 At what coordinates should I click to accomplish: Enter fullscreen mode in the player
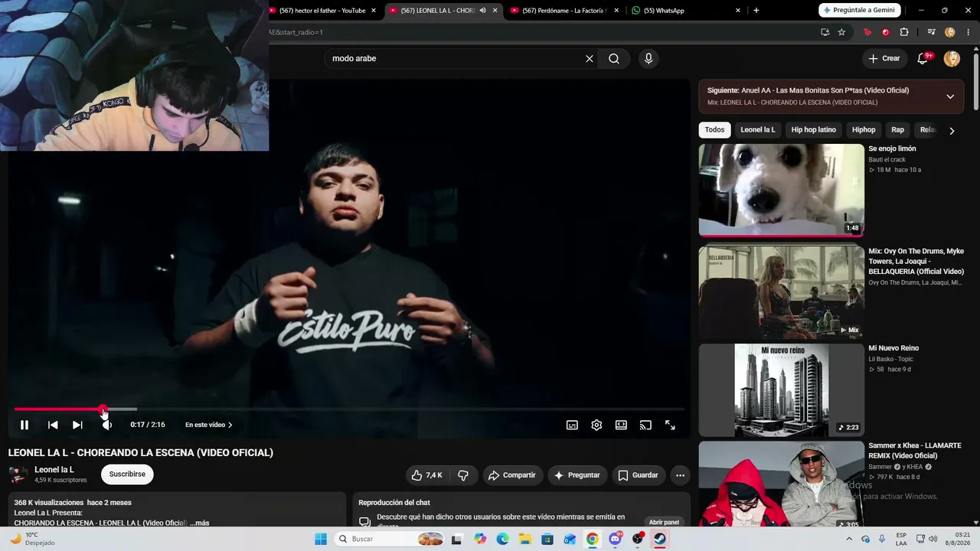[670, 425]
